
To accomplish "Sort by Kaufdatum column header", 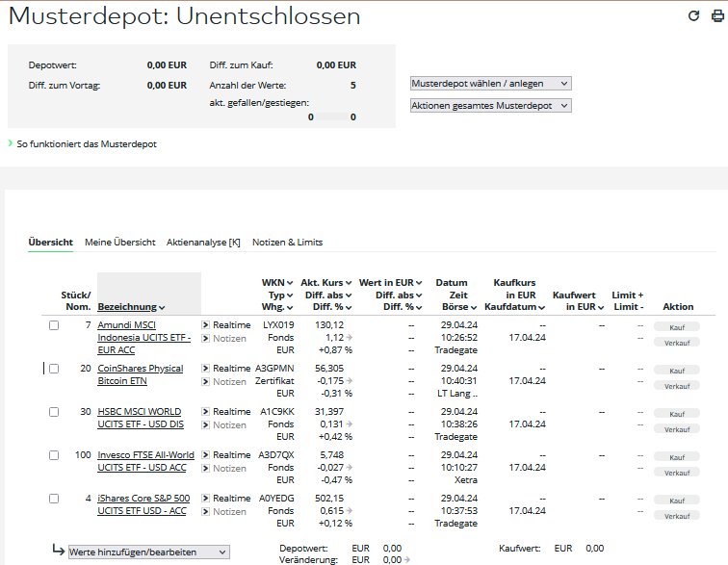I will [x=515, y=307].
